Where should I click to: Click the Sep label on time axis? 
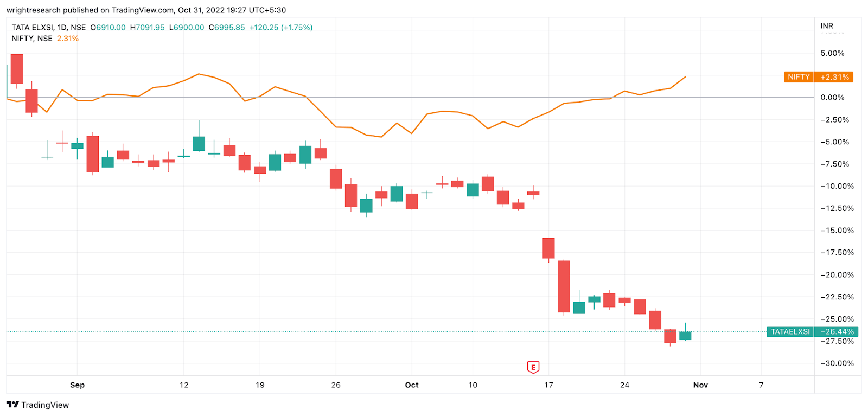(78, 385)
